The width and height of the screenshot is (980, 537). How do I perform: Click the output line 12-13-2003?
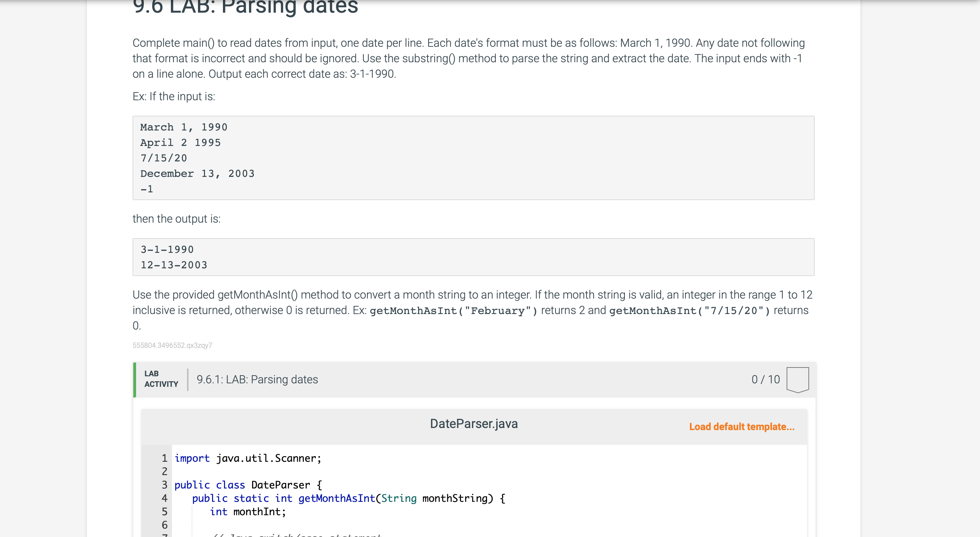(174, 265)
